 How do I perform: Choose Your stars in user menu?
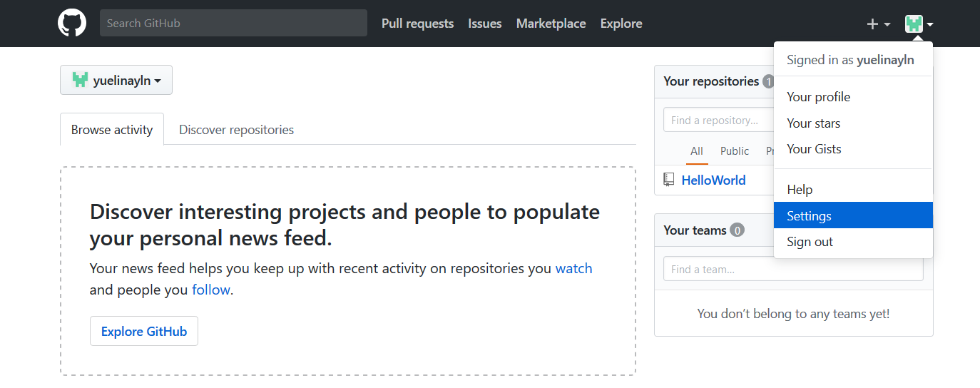853,123
